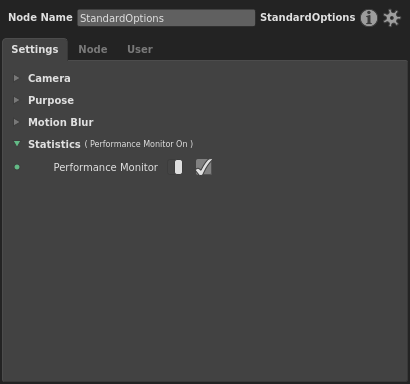Switch to the Node tab

point(93,49)
